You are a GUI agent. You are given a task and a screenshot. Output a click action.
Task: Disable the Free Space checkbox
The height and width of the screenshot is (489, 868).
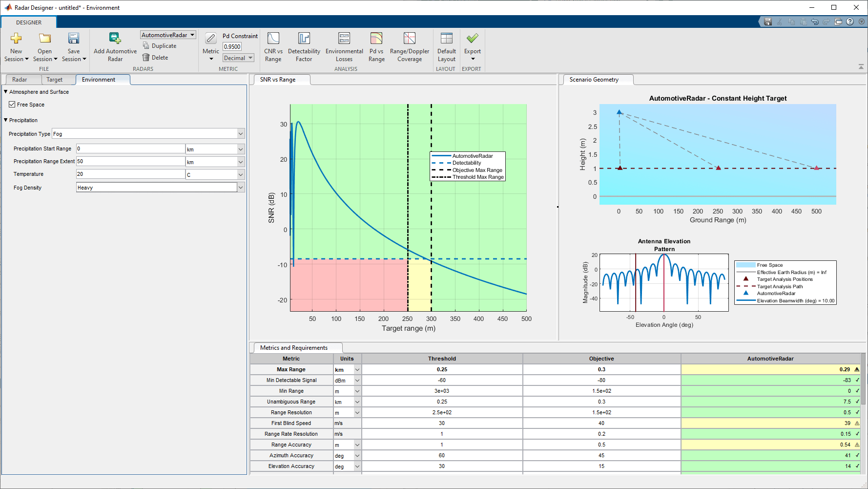(x=12, y=104)
